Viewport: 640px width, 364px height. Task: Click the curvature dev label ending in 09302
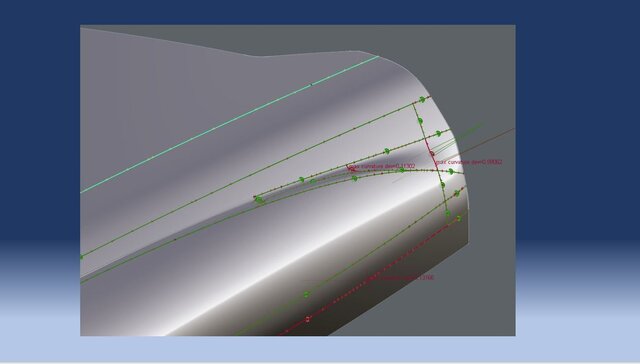pyautogui.click(x=469, y=162)
